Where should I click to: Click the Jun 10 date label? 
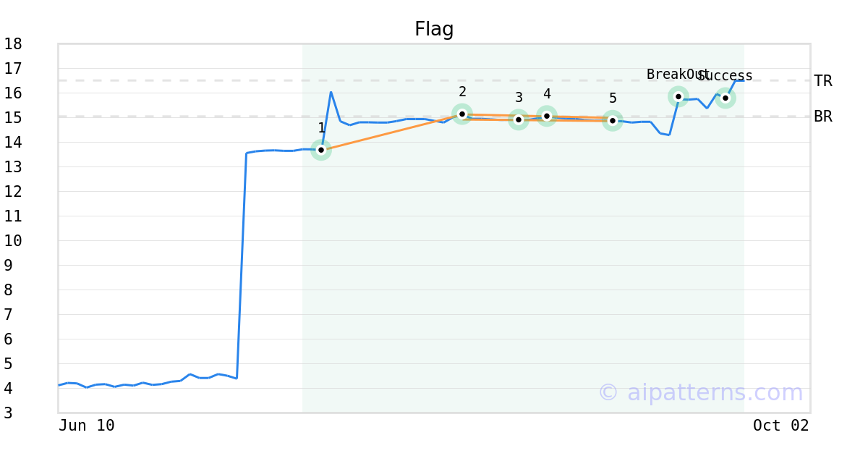(87, 426)
